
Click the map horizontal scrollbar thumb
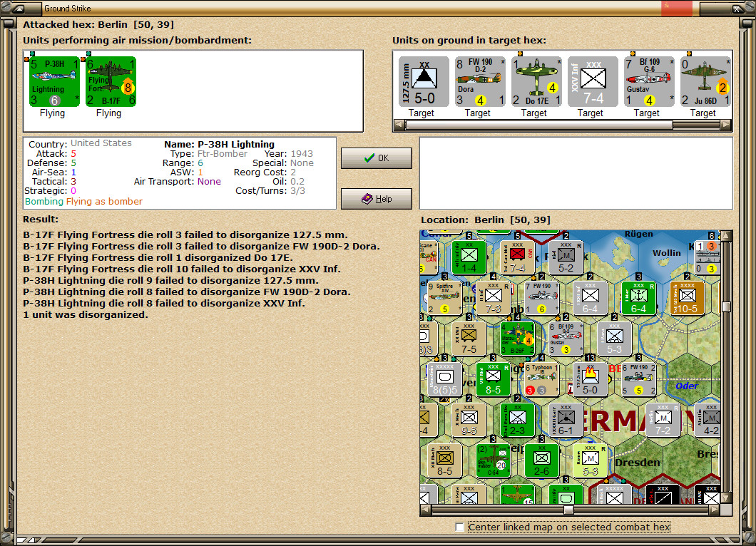point(569,510)
